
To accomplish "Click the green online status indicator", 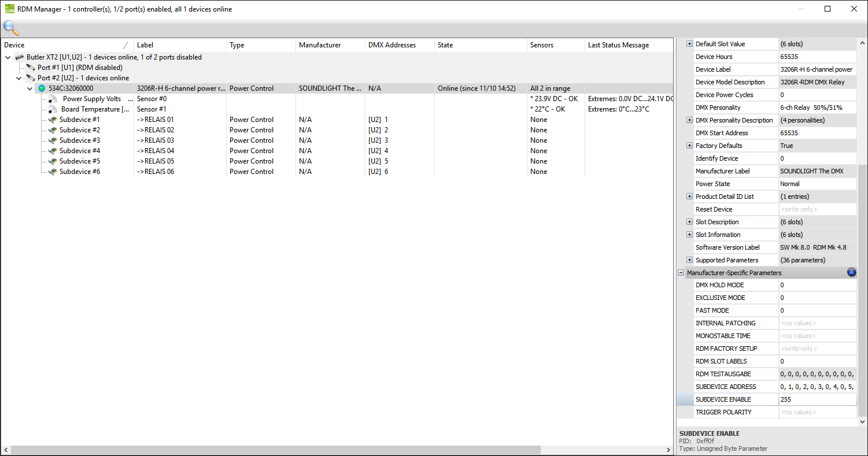I will [42, 88].
